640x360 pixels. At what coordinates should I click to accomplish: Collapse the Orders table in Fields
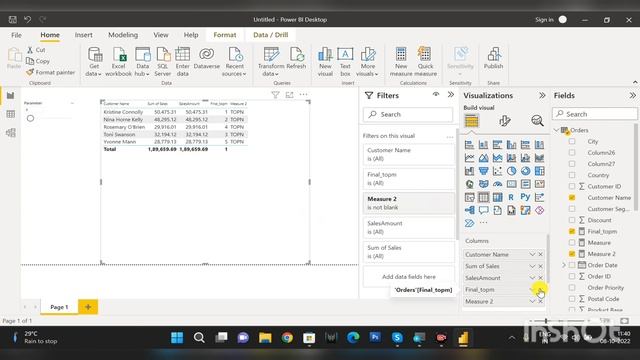click(557, 130)
